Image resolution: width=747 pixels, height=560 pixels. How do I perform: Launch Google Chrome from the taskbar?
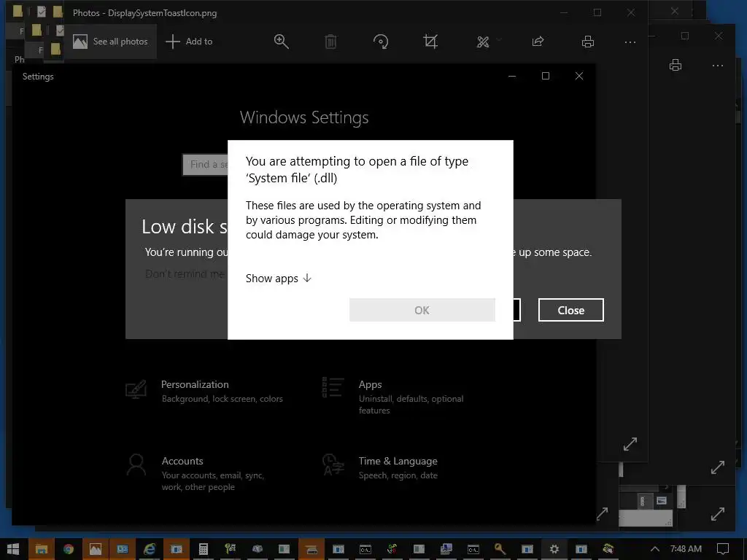click(x=68, y=549)
